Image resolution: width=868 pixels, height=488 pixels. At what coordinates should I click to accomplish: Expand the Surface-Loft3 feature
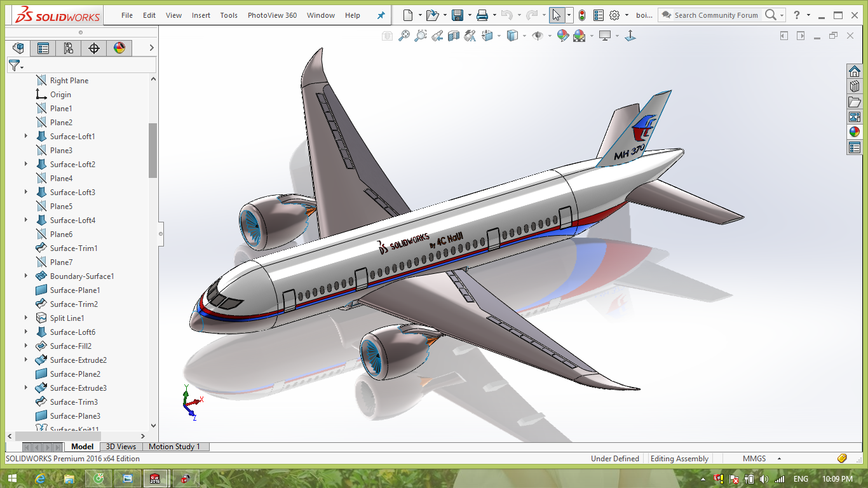26,192
